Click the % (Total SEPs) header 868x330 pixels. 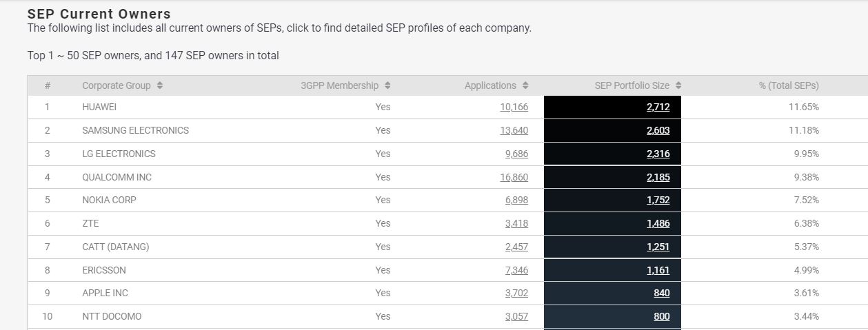tap(789, 85)
